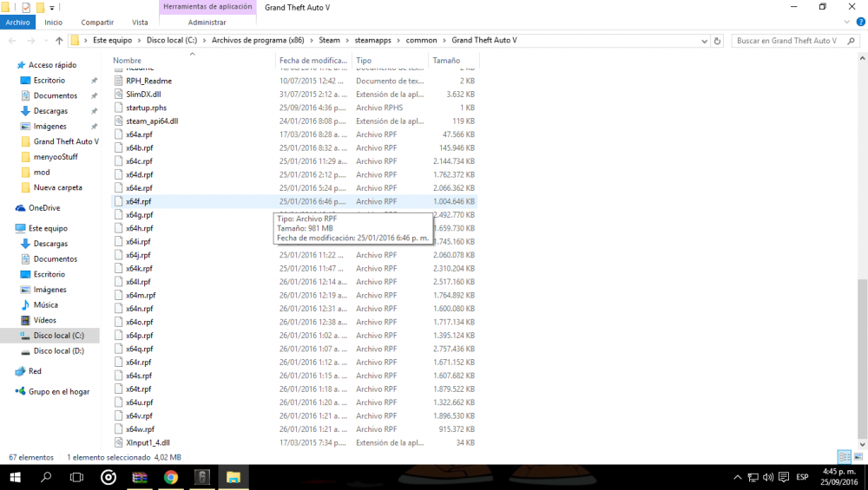
Task: Sort by Fecha de modificación column
Action: pos(313,61)
